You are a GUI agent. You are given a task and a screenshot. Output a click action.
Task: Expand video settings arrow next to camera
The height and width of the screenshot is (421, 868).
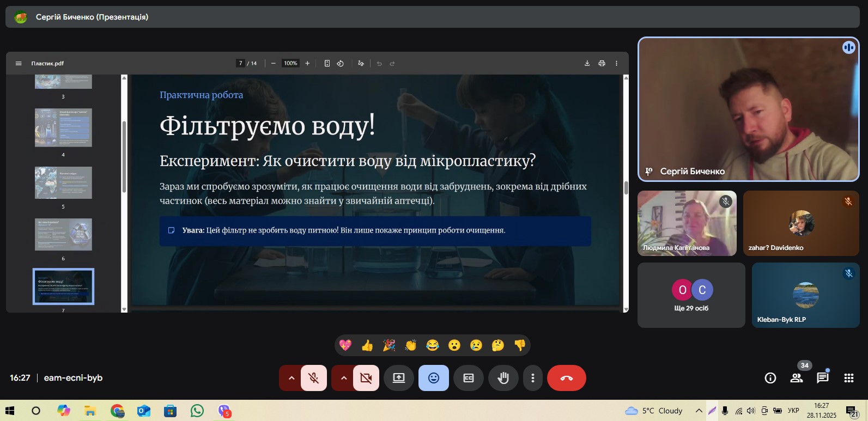coord(343,378)
